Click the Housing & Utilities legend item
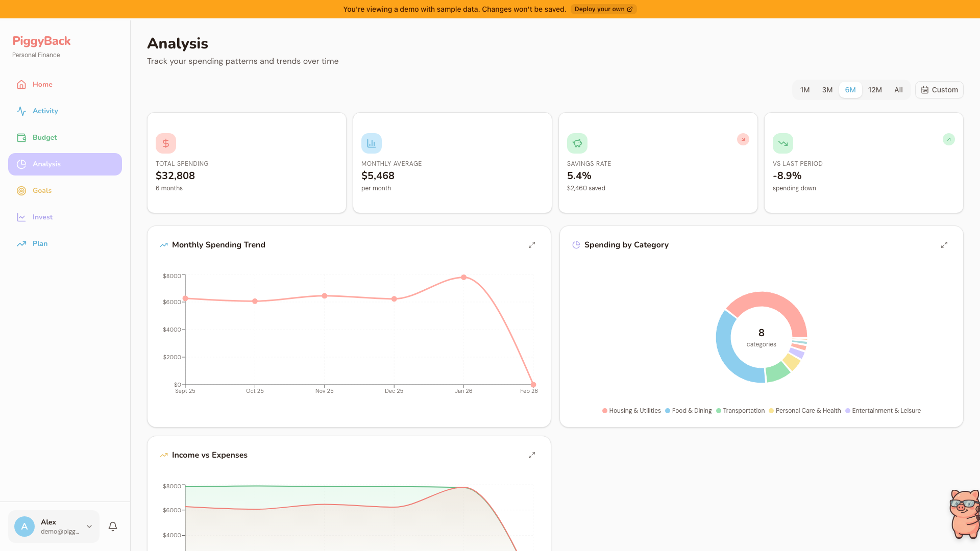The height and width of the screenshot is (551, 980). click(x=631, y=411)
